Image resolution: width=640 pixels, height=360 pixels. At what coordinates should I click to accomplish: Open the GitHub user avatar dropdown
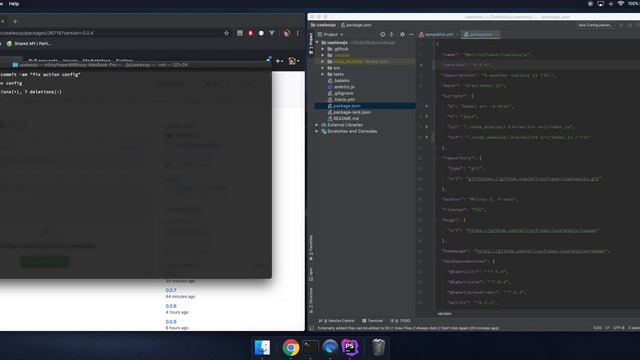(293, 61)
